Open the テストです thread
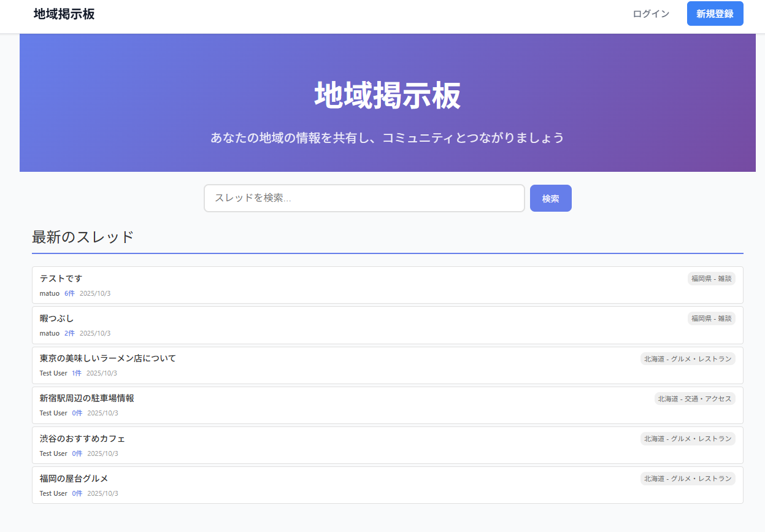 tap(61, 279)
